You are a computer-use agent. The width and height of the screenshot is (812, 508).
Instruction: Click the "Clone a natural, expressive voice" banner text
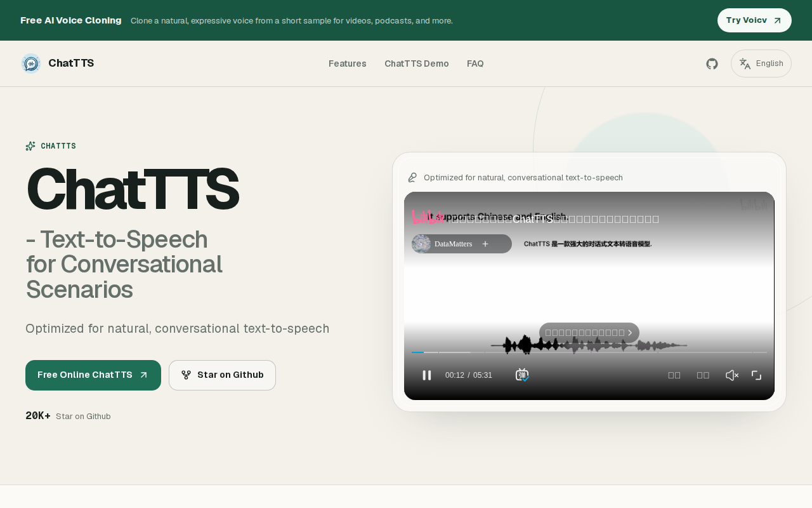292,20
